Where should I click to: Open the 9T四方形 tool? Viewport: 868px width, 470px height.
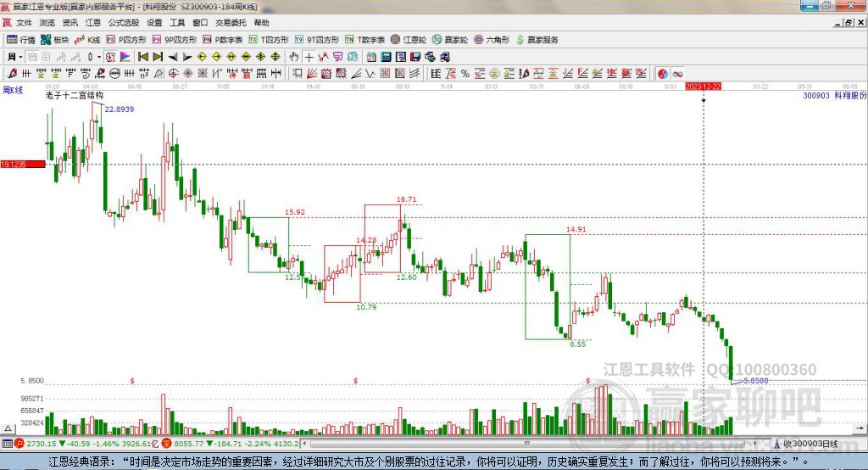click(x=317, y=40)
